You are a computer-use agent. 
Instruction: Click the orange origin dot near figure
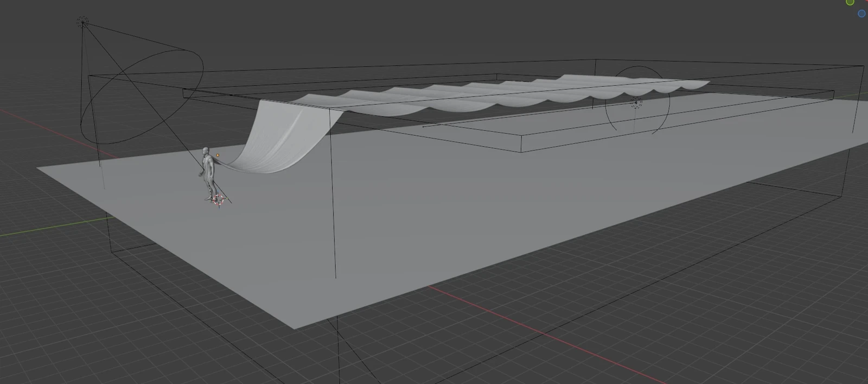point(218,155)
